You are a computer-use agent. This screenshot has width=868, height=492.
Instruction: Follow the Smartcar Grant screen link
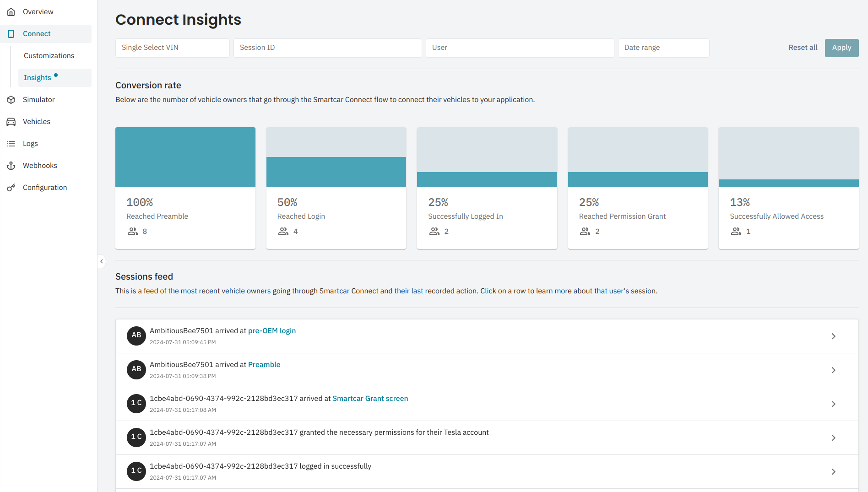coord(370,399)
